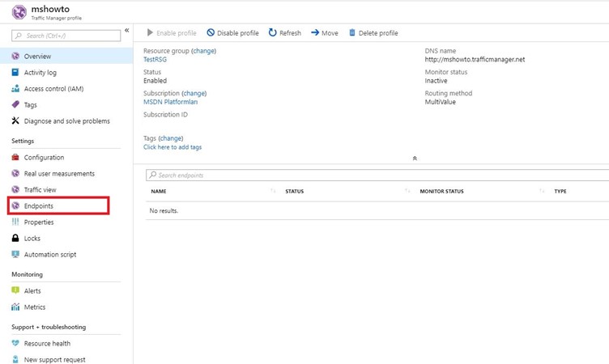This screenshot has height=364, width=609.
Task: Open the Configuration settings page
Action: 44,158
